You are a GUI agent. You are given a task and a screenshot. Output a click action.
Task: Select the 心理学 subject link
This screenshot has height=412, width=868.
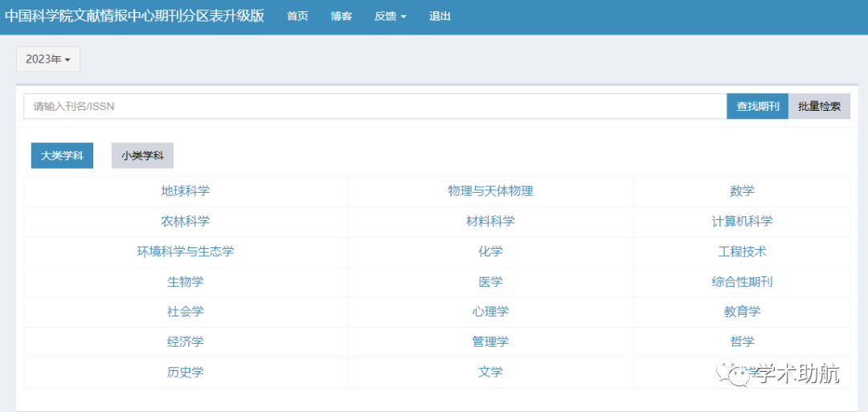(x=490, y=312)
